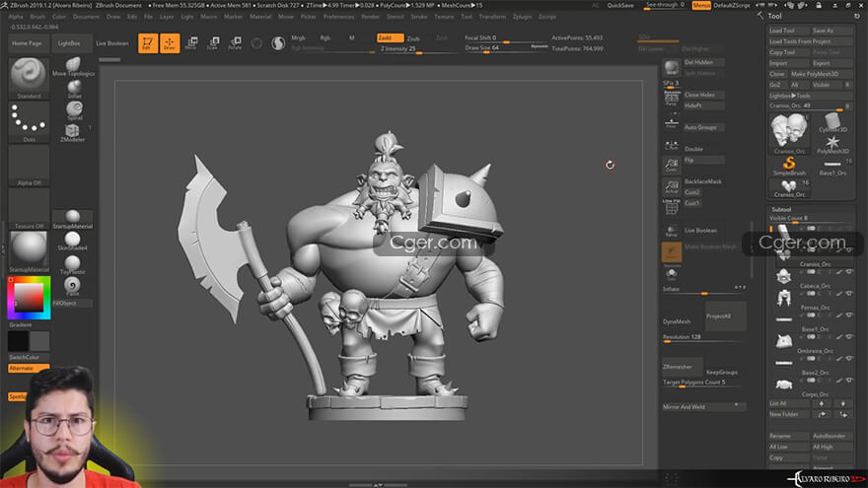Click the L.Sym local symmetry icon
Image resolution: width=868 pixels, height=488 pixels.
coord(671,145)
